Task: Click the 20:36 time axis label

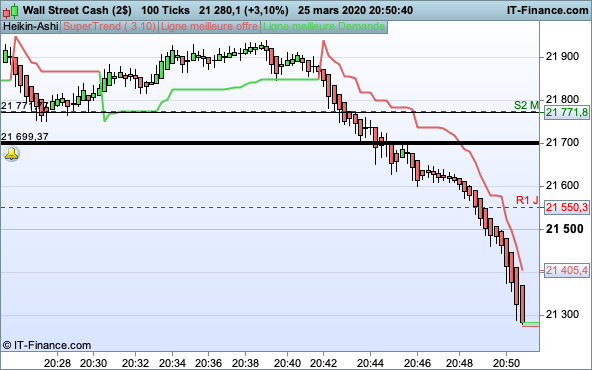Action: tap(208, 363)
